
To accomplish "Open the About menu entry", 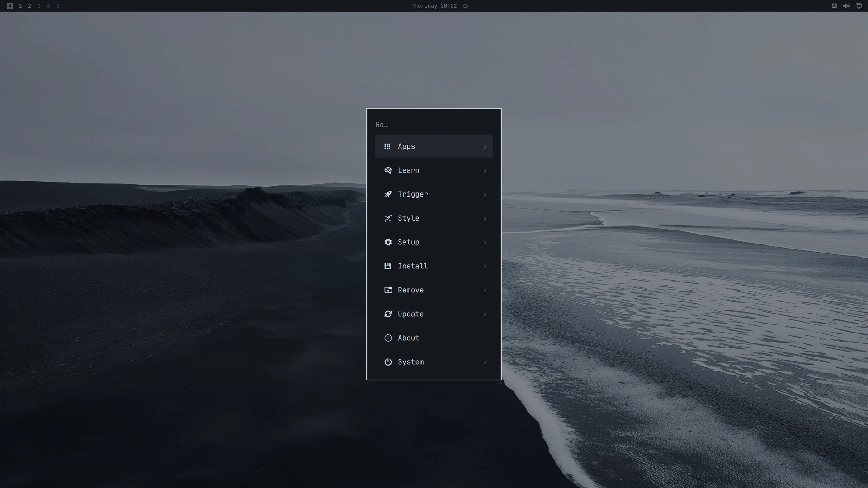I will pos(434,338).
